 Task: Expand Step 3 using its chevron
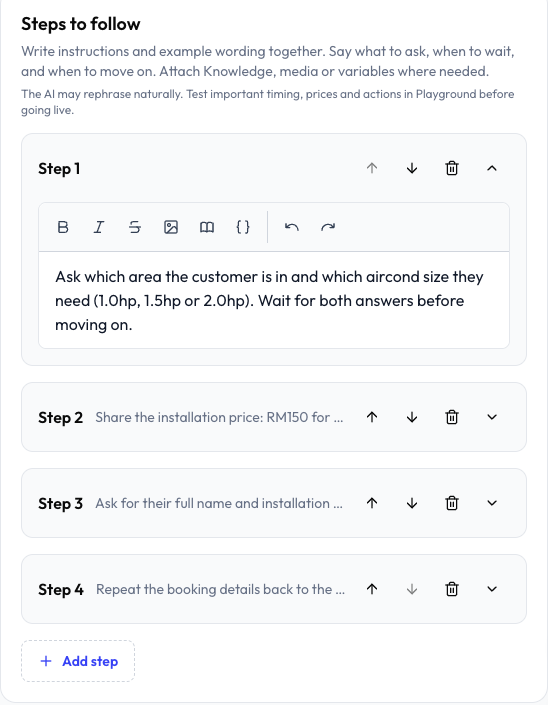tap(492, 503)
